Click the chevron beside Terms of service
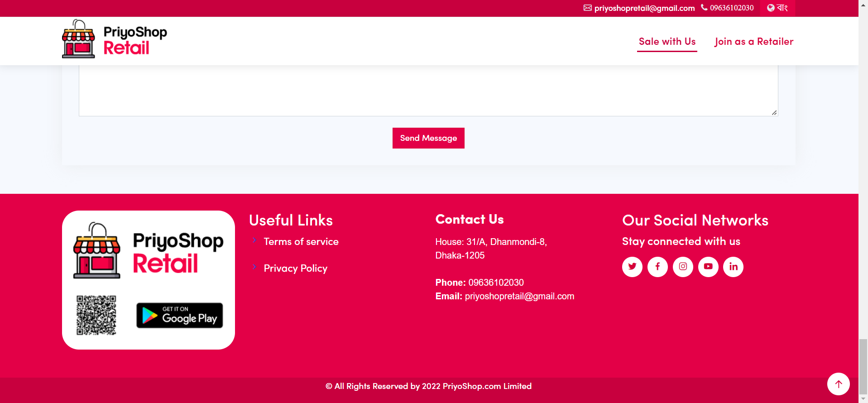868x403 pixels. click(254, 240)
